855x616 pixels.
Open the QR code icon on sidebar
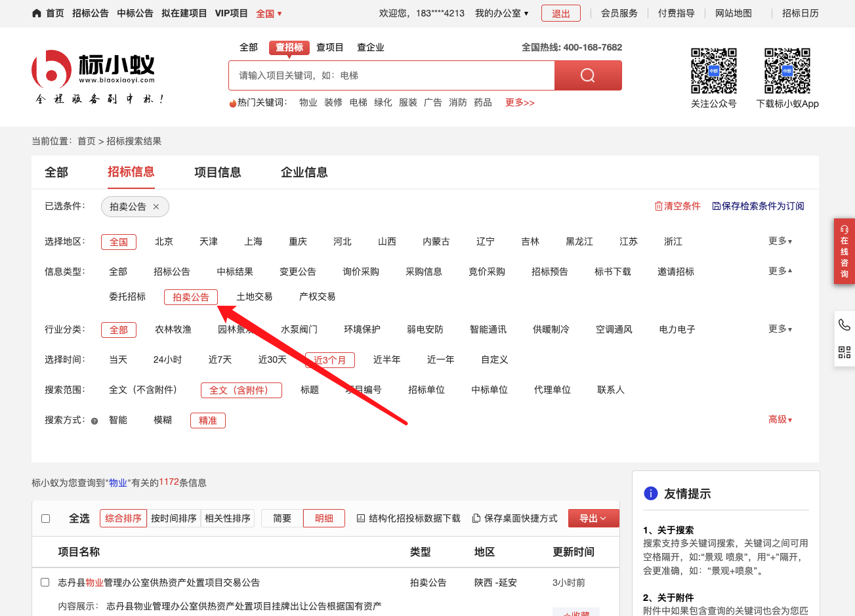point(844,352)
